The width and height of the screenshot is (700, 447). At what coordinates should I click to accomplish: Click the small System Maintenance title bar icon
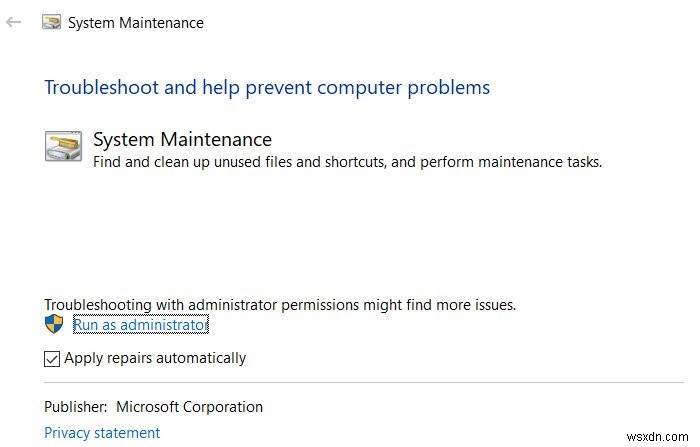49,22
